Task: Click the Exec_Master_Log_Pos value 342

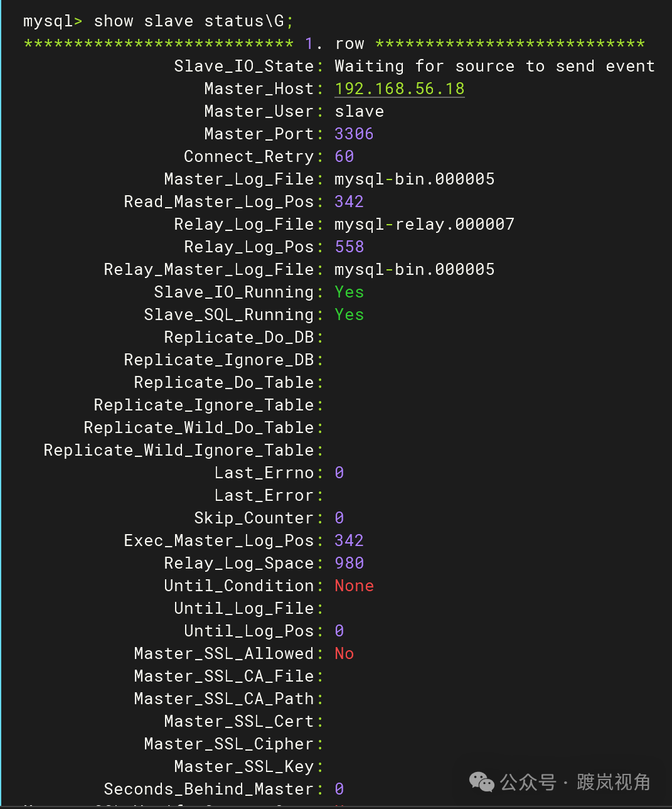Action: 349,540
